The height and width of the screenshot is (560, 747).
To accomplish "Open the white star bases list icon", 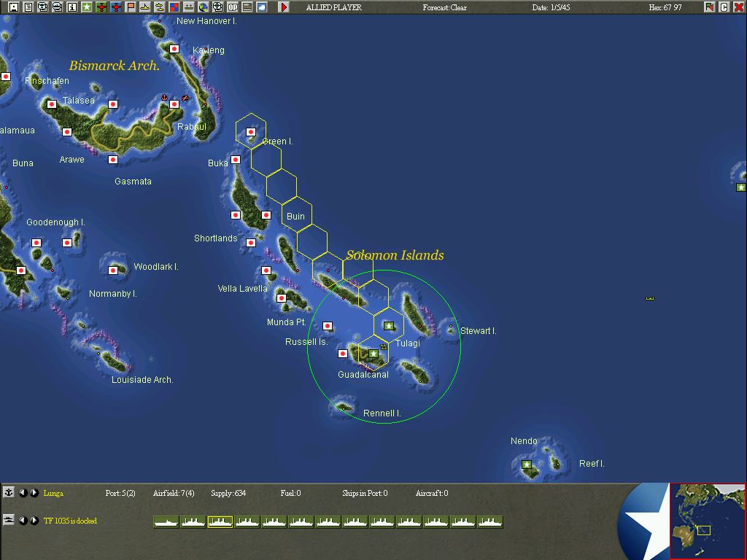I will tap(87, 7).
